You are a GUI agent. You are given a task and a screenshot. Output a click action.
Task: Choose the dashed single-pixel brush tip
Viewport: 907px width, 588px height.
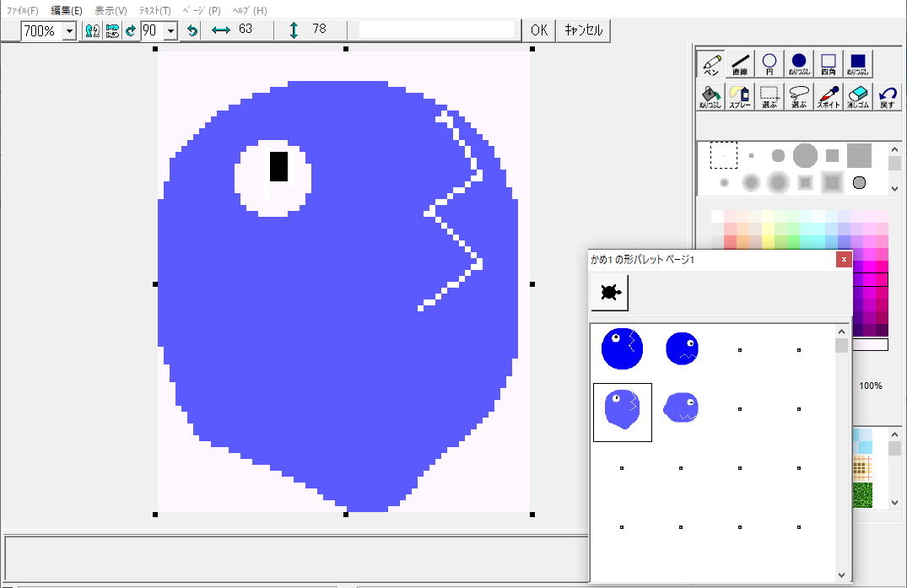pos(724,155)
